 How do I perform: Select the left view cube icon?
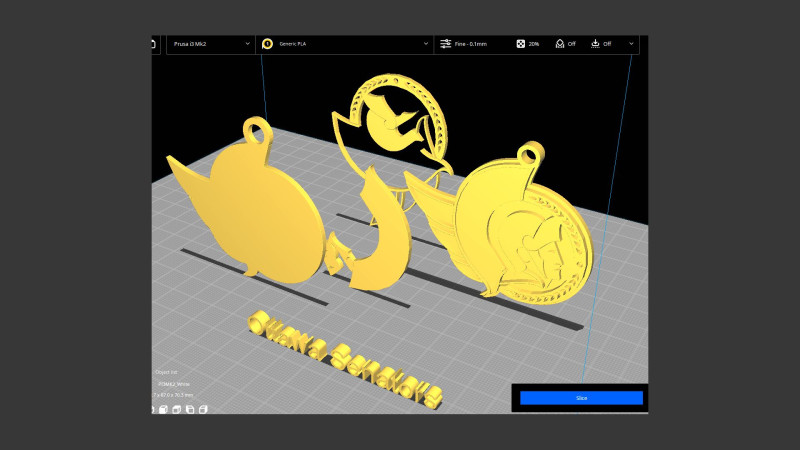(190, 408)
